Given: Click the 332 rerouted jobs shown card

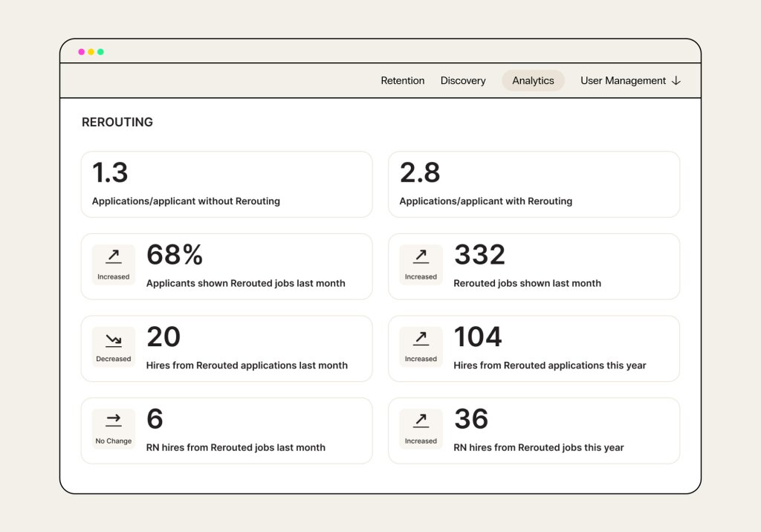Looking at the screenshot, I should click(534, 266).
